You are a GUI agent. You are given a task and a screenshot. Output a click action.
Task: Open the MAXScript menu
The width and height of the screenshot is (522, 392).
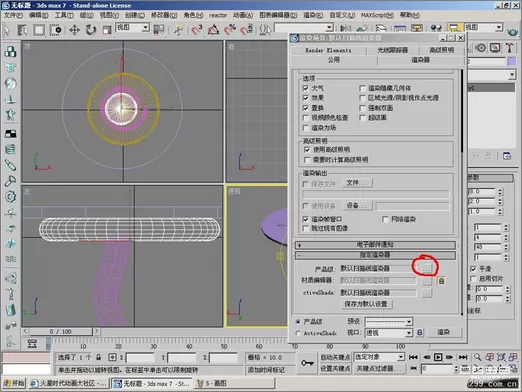click(x=377, y=15)
